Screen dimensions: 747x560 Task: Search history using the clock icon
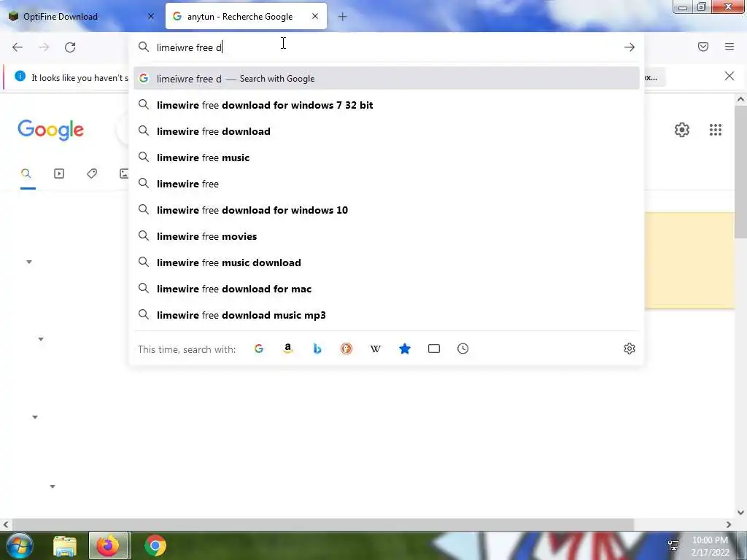tap(463, 349)
